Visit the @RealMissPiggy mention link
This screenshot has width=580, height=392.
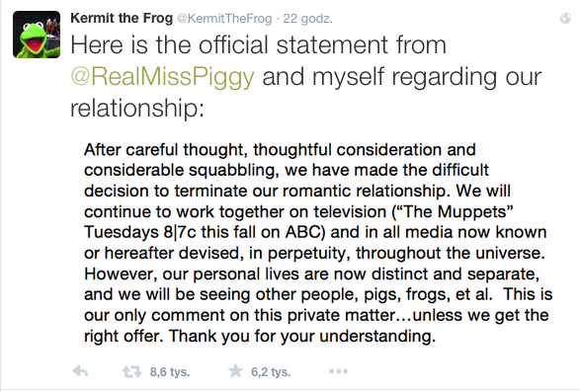tap(162, 77)
